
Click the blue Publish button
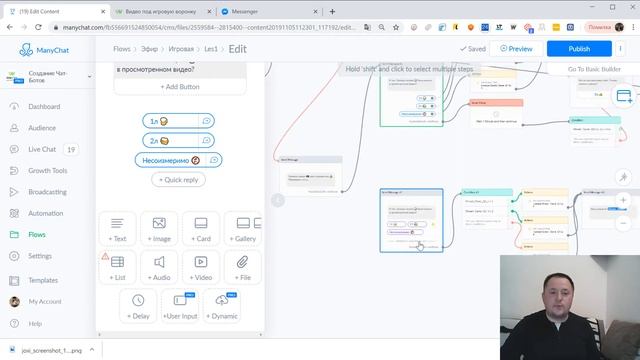point(579,49)
